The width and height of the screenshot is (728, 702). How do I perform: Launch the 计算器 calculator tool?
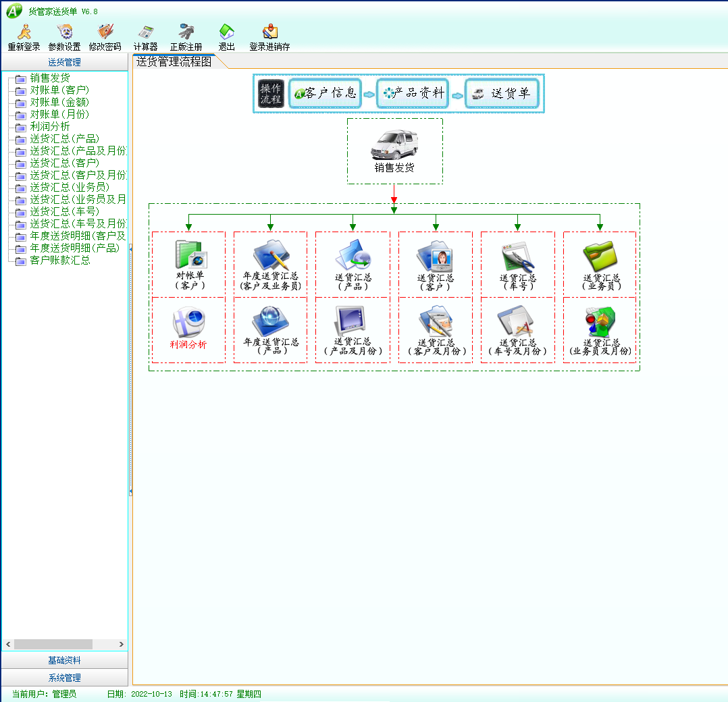(x=145, y=32)
